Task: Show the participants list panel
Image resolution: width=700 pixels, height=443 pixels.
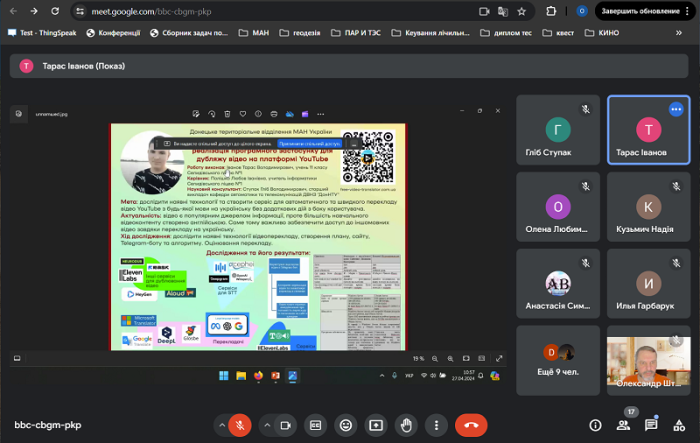Action: [623, 425]
